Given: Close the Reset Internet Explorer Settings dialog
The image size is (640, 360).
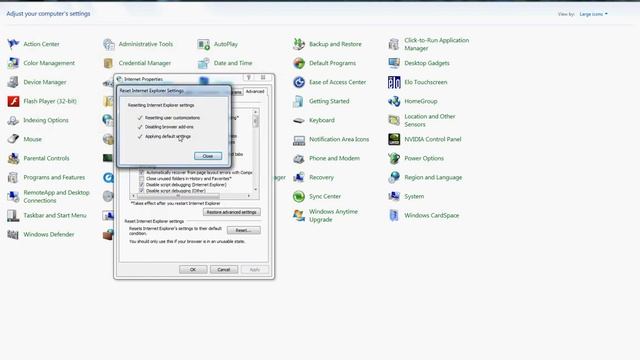Looking at the screenshot, I should click(208, 156).
